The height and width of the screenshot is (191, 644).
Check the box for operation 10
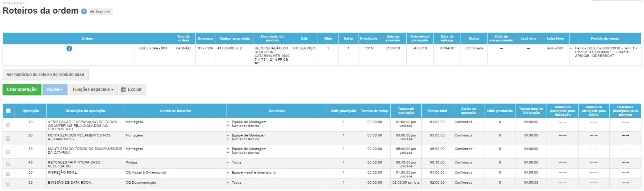point(8,125)
